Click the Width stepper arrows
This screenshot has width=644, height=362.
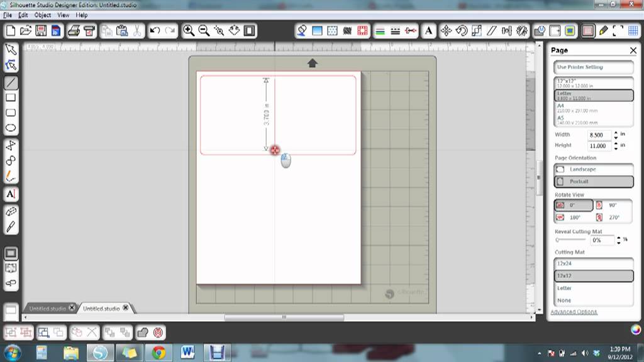click(x=616, y=134)
